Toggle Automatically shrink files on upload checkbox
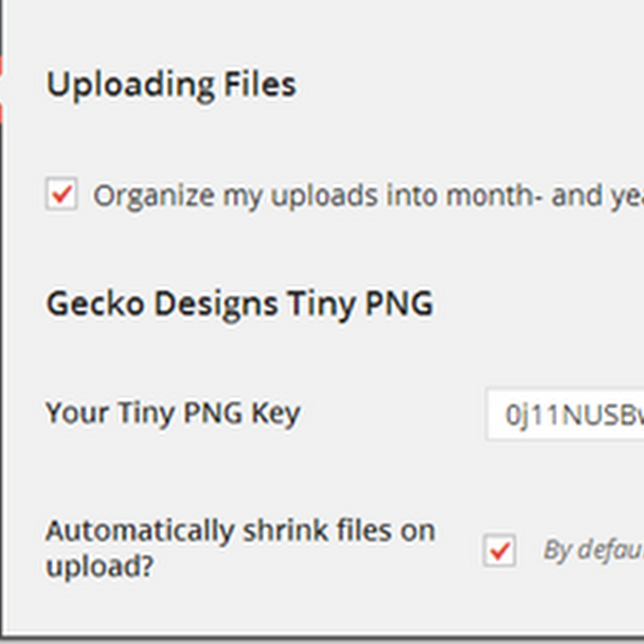 point(499,551)
